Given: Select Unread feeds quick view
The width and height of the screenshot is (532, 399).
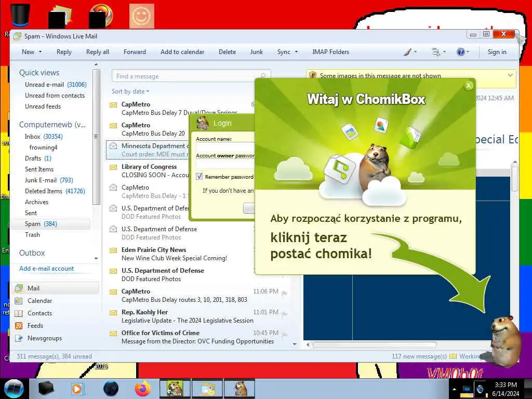Looking at the screenshot, I should pos(43,106).
